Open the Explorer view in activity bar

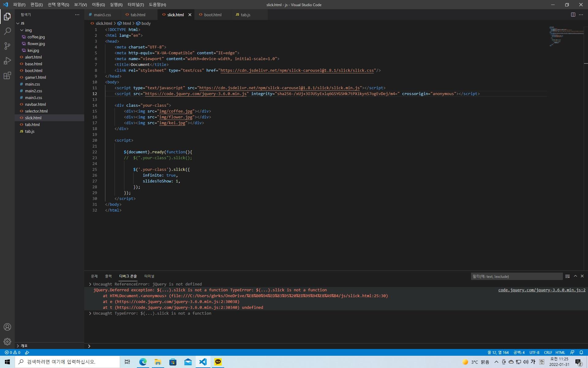click(7, 16)
